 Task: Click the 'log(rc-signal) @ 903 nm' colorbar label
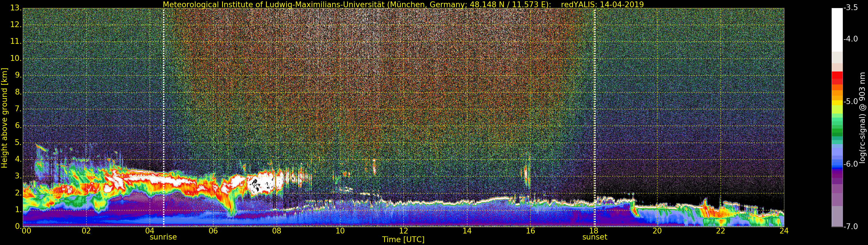click(862, 118)
